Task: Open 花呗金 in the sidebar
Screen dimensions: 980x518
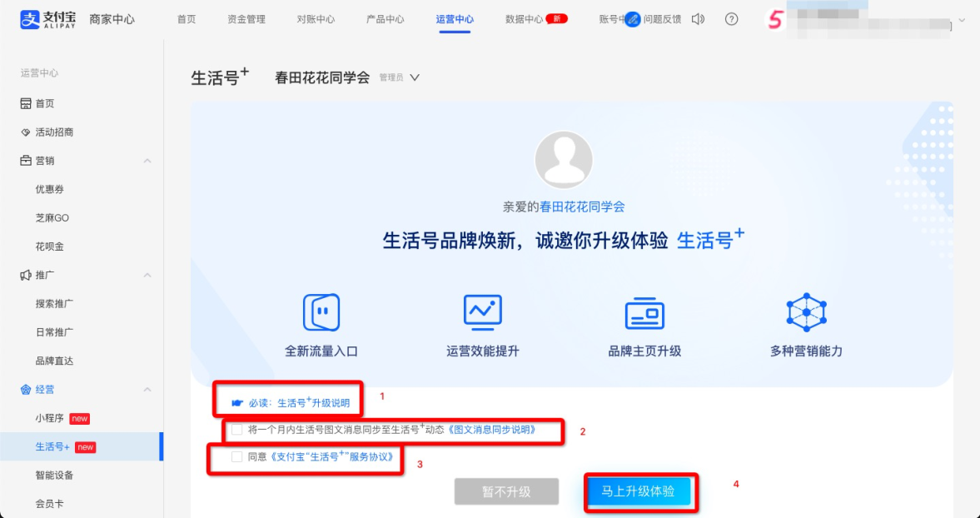Action: (x=50, y=247)
